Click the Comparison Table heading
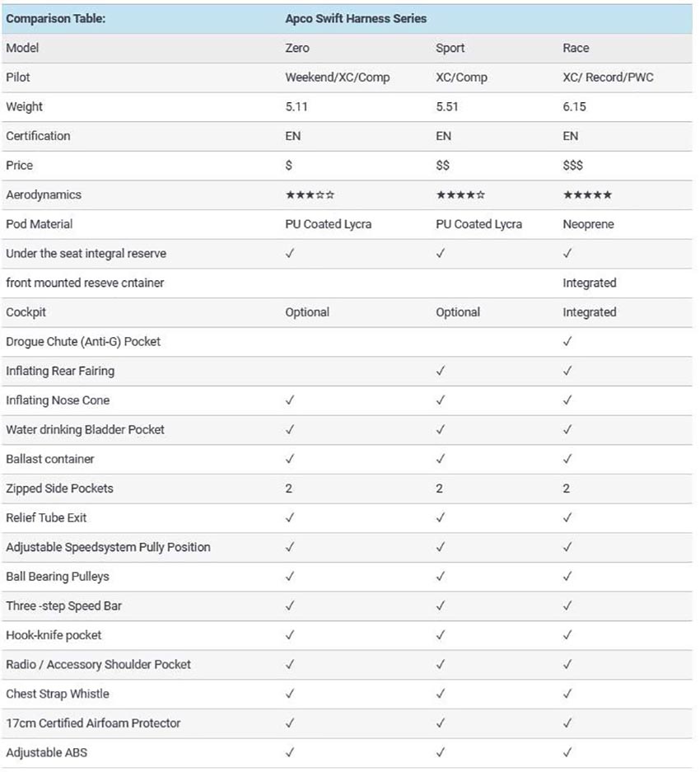Screen dimensions: 700x772 tap(56, 19)
